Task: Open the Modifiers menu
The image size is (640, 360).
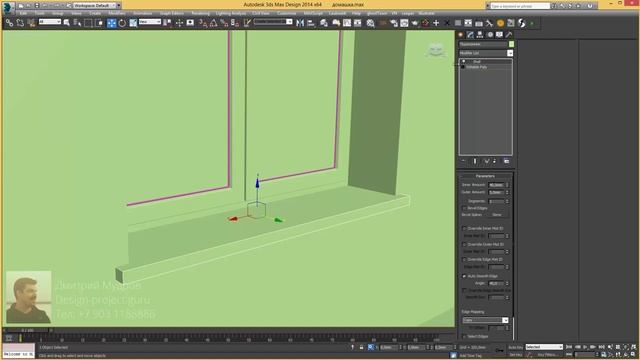Action: 117,13
